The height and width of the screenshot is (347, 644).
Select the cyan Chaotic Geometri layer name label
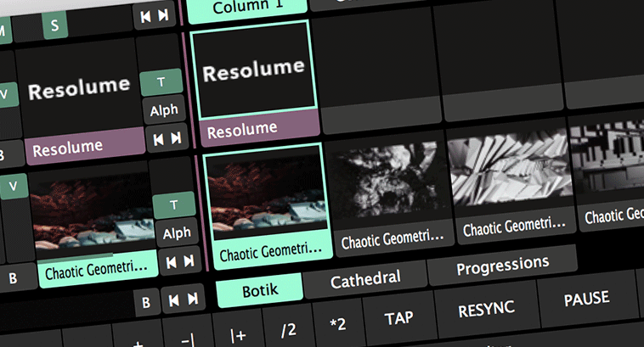click(98, 269)
